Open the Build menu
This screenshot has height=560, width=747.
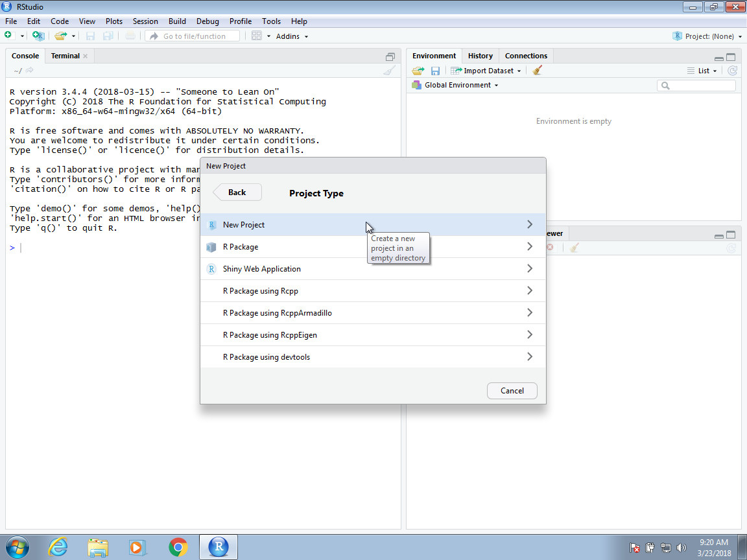177,21
